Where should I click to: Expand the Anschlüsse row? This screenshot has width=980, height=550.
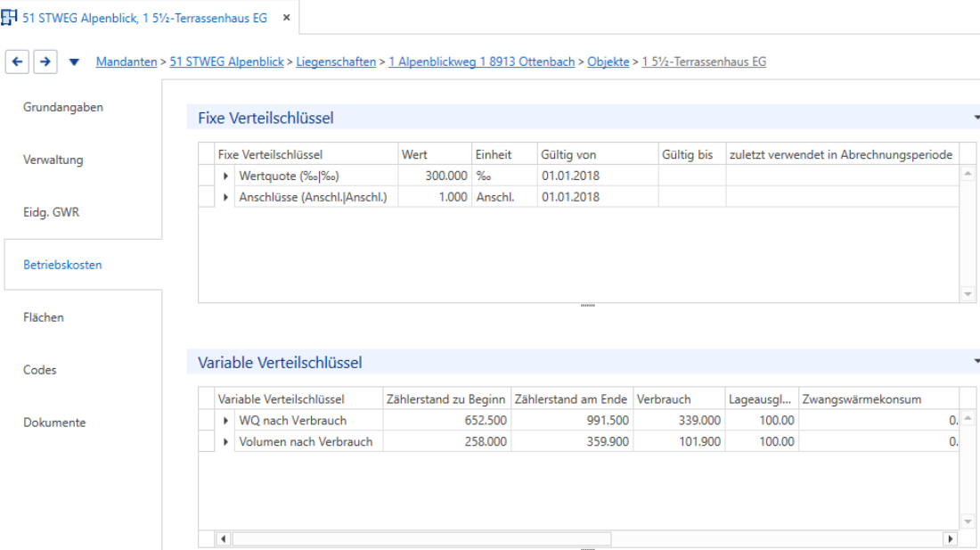pos(225,198)
